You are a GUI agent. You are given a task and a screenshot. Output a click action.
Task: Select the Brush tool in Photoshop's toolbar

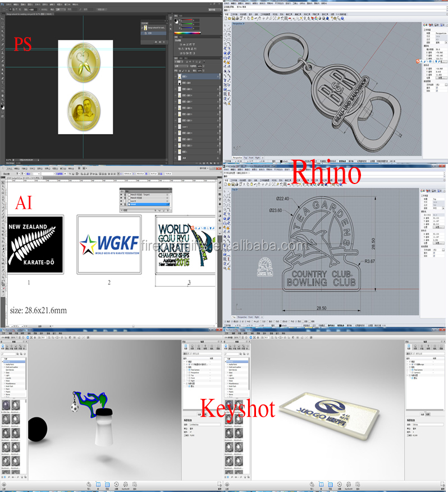[x=2, y=48]
